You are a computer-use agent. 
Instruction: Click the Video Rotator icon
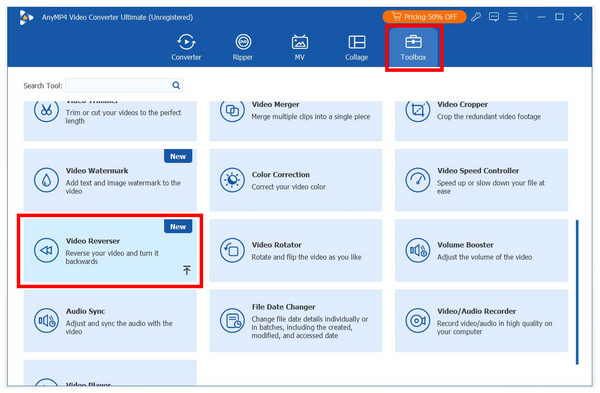232,250
